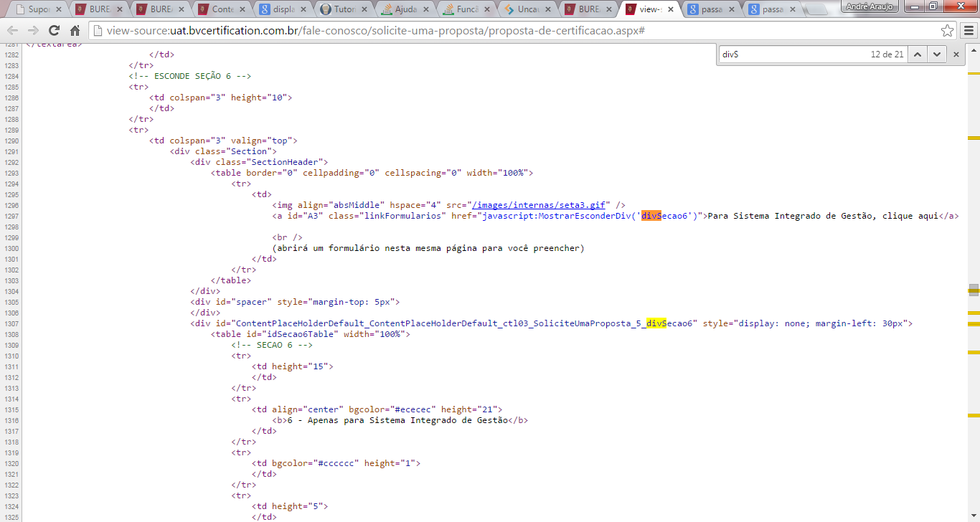Click the div id="spacer" line
The height and width of the screenshot is (522, 980).
click(x=295, y=302)
